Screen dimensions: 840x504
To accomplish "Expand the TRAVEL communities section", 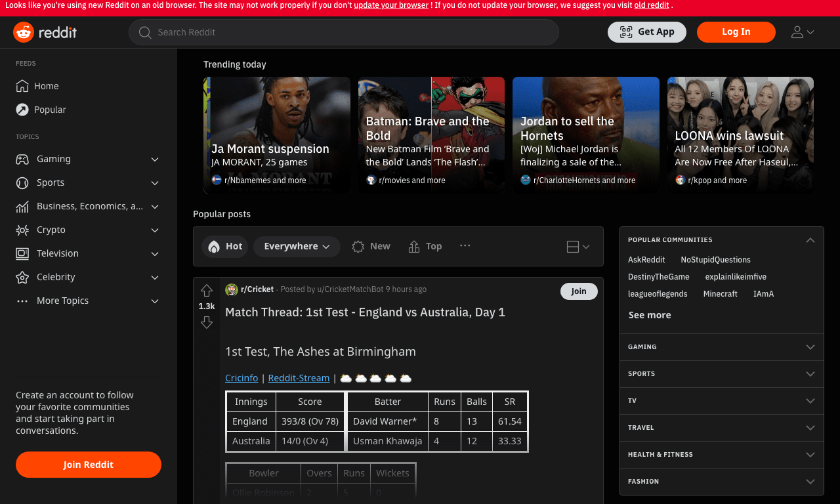I will (722, 428).
